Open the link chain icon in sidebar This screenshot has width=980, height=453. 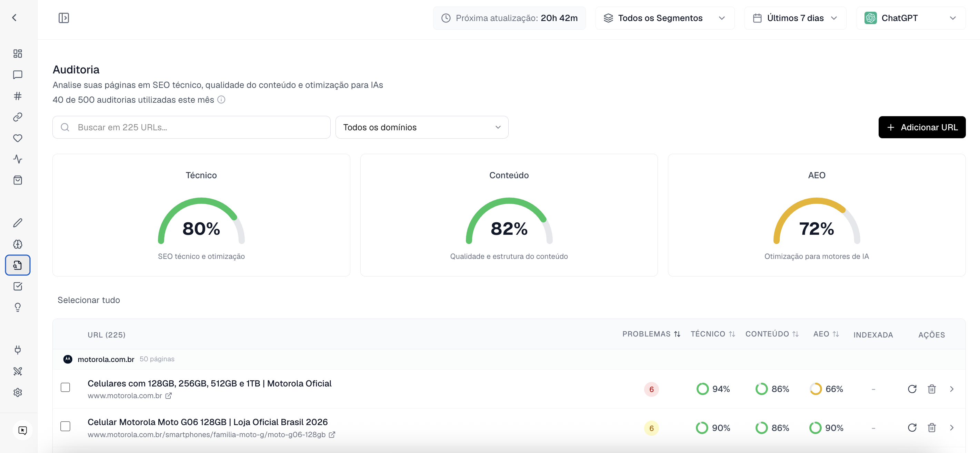tap(18, 117)
